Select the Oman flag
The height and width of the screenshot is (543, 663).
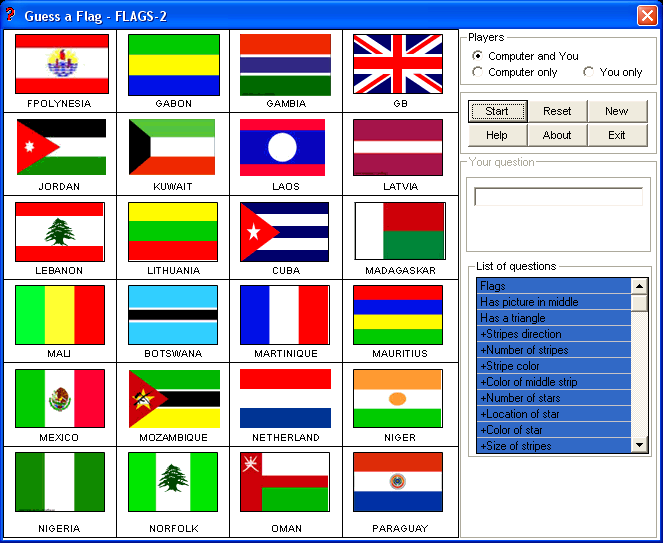[284, 482]
